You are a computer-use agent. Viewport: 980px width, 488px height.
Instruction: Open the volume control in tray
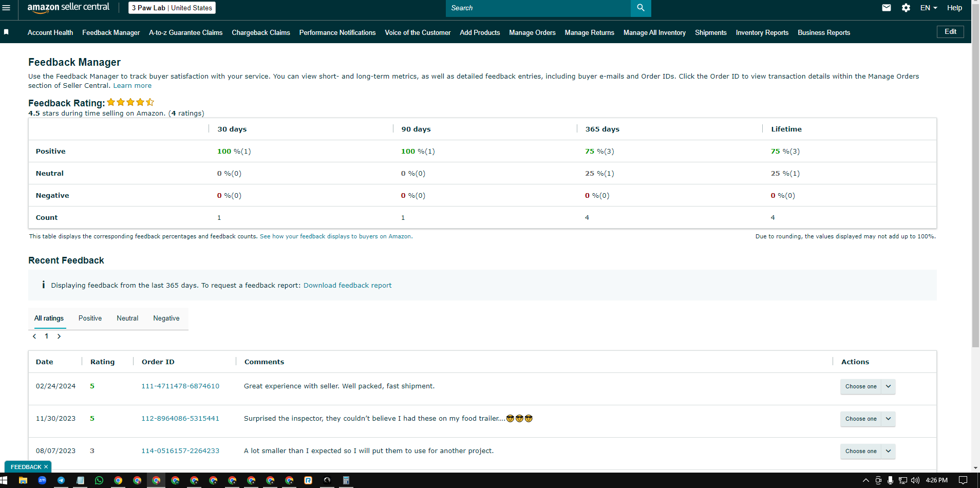click(x=915, y=480)
